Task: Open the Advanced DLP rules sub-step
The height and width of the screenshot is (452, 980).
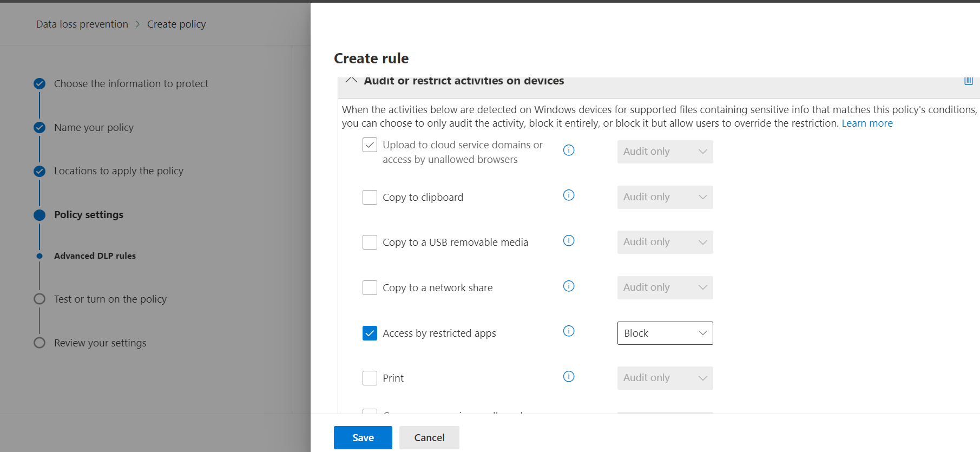Action: point(95,256)
